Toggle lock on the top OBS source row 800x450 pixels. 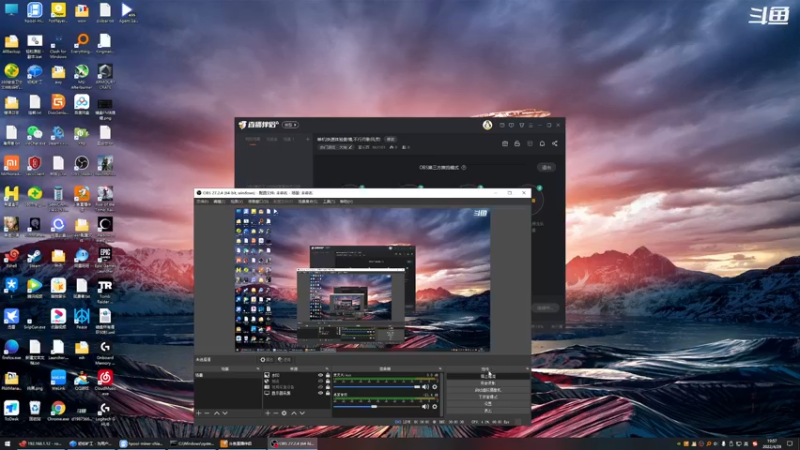(328, 375)
